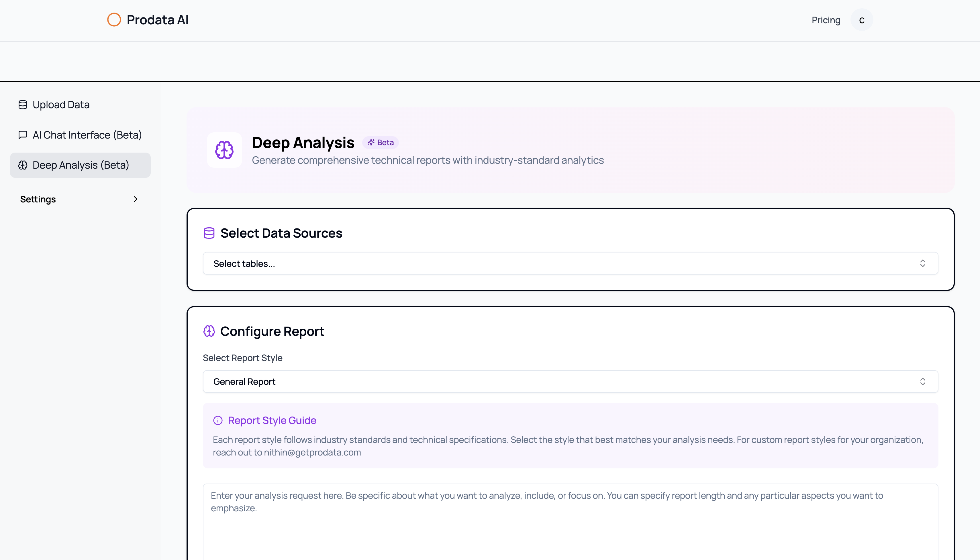Click the Configure Report brain icon
This screenshot has width=980, height=560.
(209, 331)
